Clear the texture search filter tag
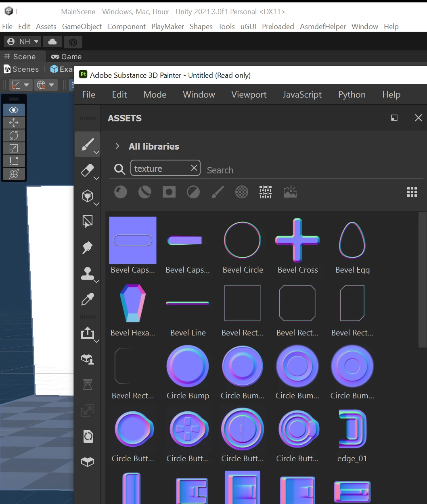Viewport: 427px width, 504px height. 194,168
